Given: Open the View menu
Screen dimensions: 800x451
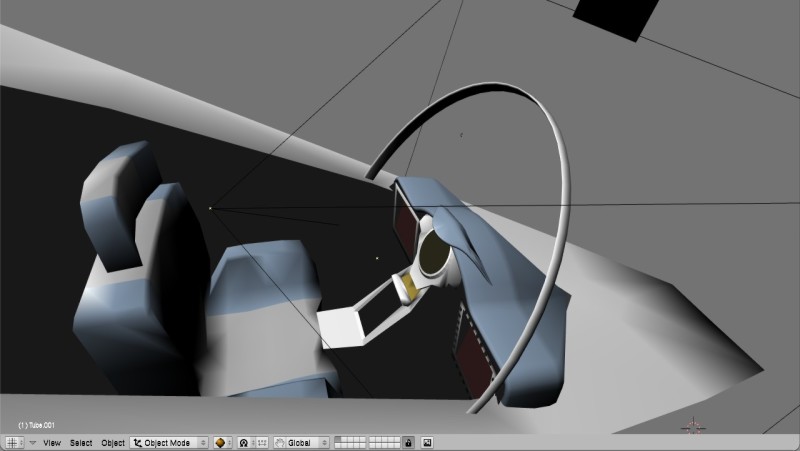Looking at the screenshot, I should tap(52, 442).
